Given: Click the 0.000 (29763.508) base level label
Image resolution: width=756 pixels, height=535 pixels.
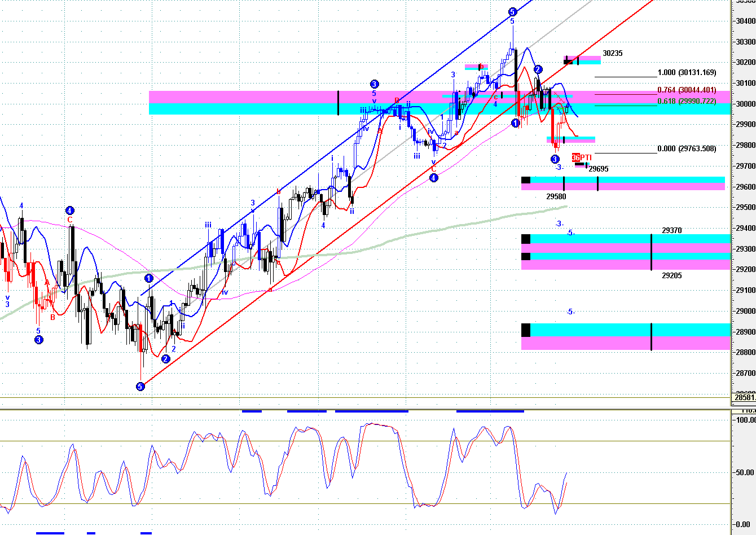Looking at the screenshot, I should coord(687,149).
